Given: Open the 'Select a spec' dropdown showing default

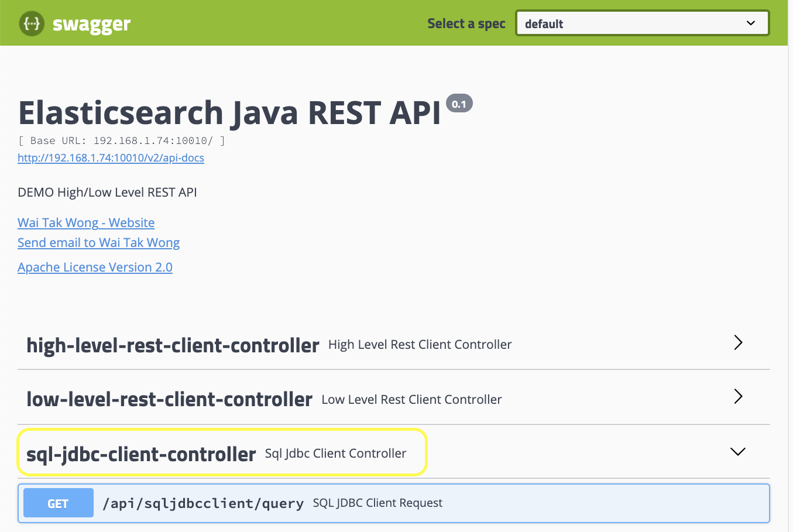Looking at the screenshot, I should (x=642, y=23).
